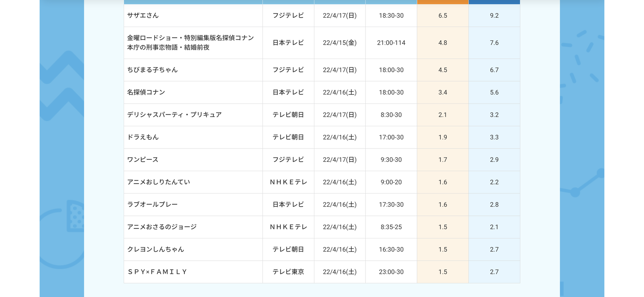Click the 6.5 rating for サザエさん

(443, 15)
